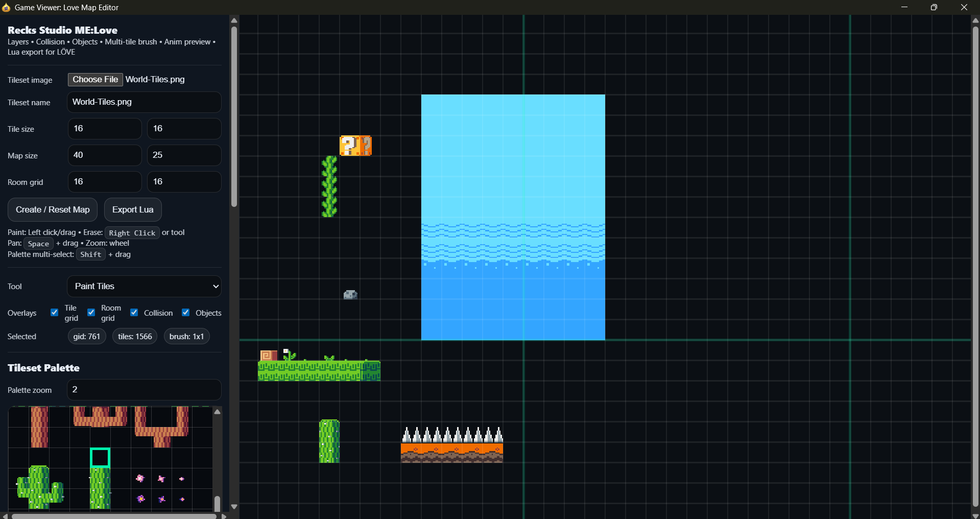Click the map canvas vertical scrollbar

click(x=975, y=266)
